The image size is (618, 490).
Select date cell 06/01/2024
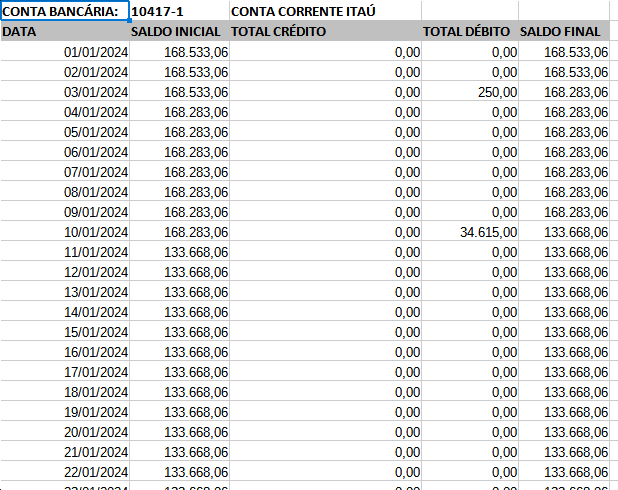pos(65,152)
